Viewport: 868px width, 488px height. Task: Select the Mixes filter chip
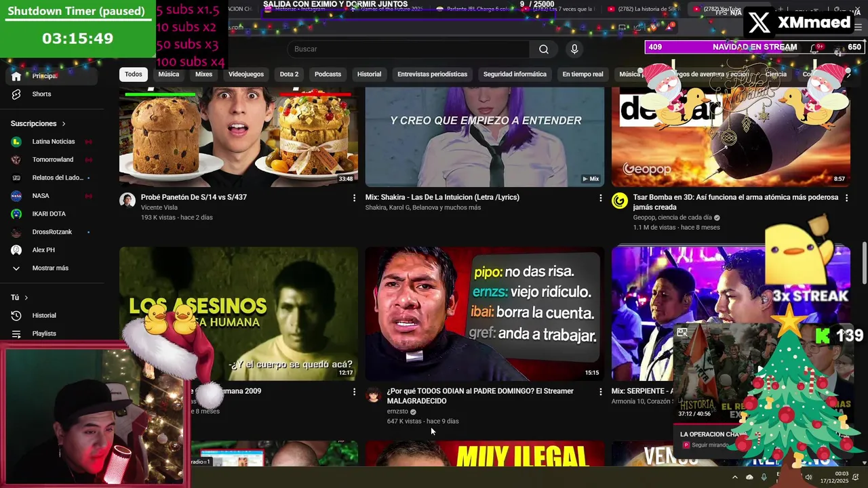coord(203,75)
